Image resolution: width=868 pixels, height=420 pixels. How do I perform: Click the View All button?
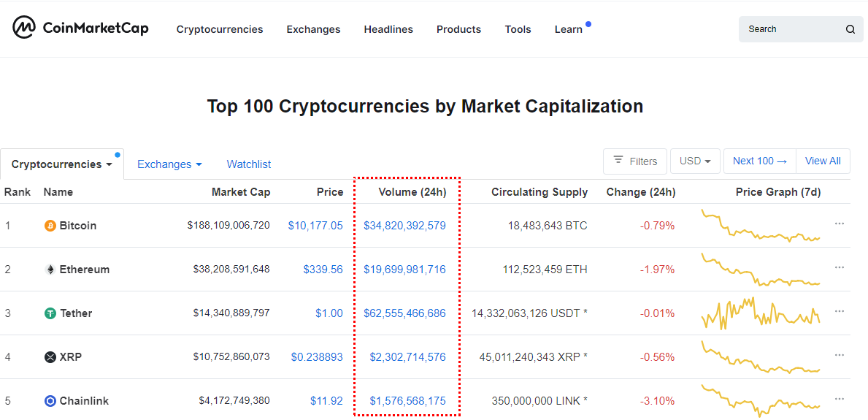click(x=823, y=161)
